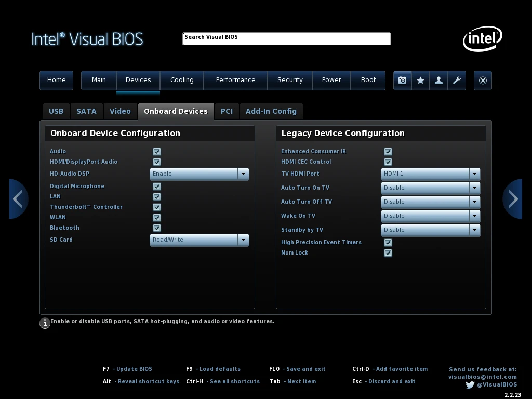
Task: Click the camera screenshot icon
Action: click(x=402, y=81)
